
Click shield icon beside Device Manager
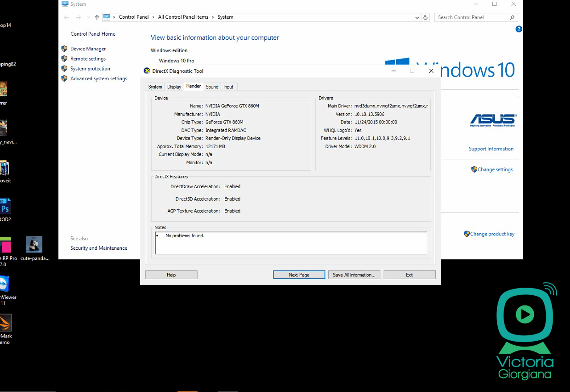65,49
